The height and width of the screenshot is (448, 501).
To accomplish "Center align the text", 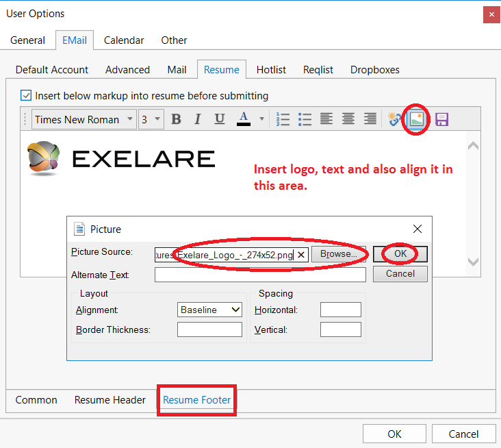I will coord(348,119).
